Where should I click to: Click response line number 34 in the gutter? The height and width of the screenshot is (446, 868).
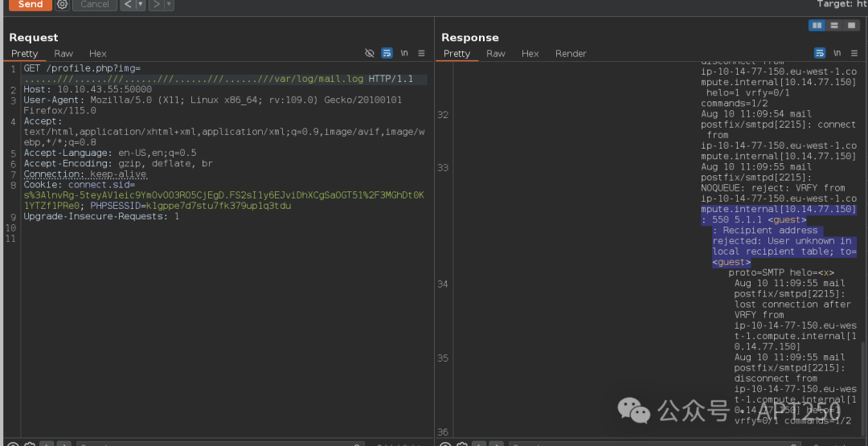pyautogui.click(x=443, y=284)
